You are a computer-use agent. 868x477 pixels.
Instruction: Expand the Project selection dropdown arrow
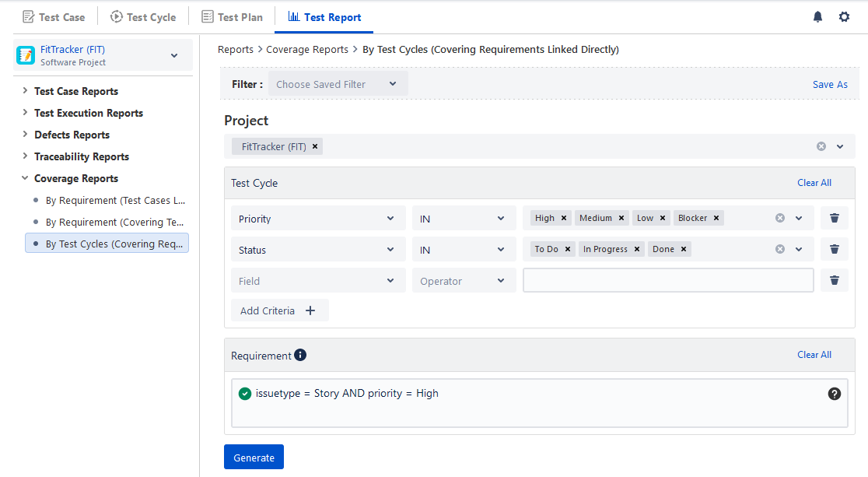click(840, 146)
